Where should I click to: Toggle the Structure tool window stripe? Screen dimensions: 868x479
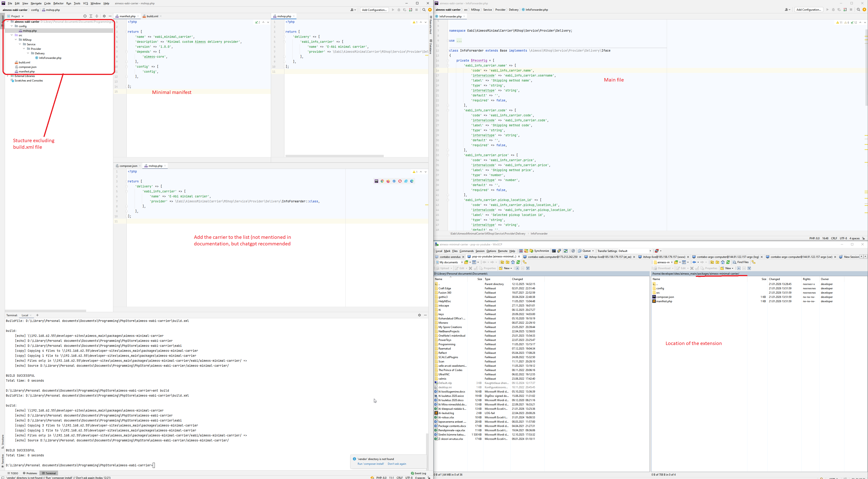pyautogui.click(x=3, y=441)
